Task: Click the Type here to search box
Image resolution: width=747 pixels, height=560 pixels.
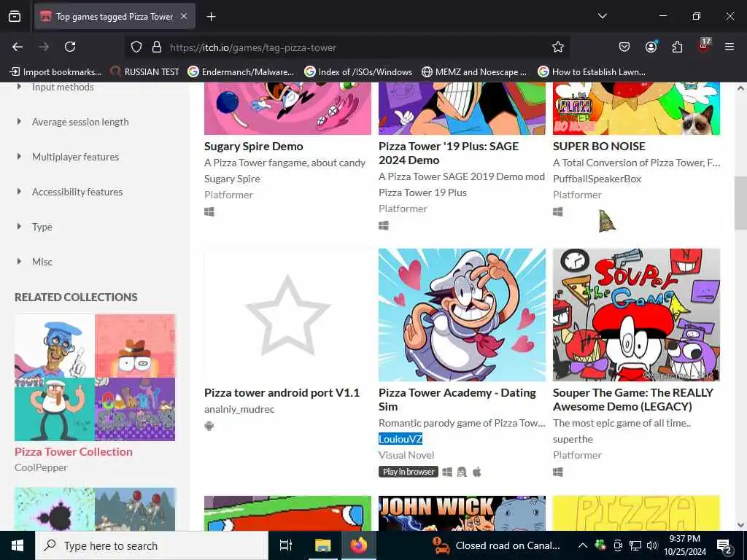Action: pyautogui.click(x=152, y=545)
